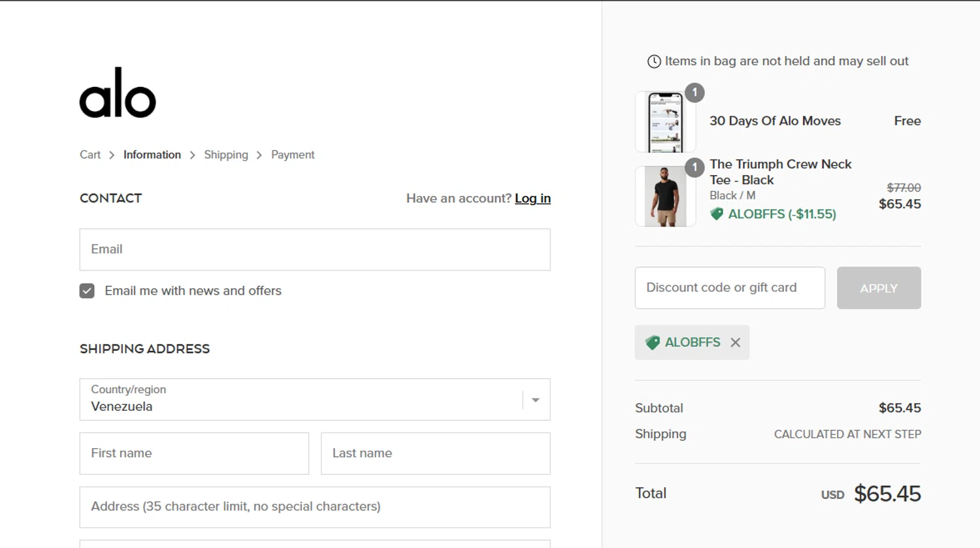Focus Discount code or gift card field
The height and width of the screenshot is (548, 980).
pos(730,288)
